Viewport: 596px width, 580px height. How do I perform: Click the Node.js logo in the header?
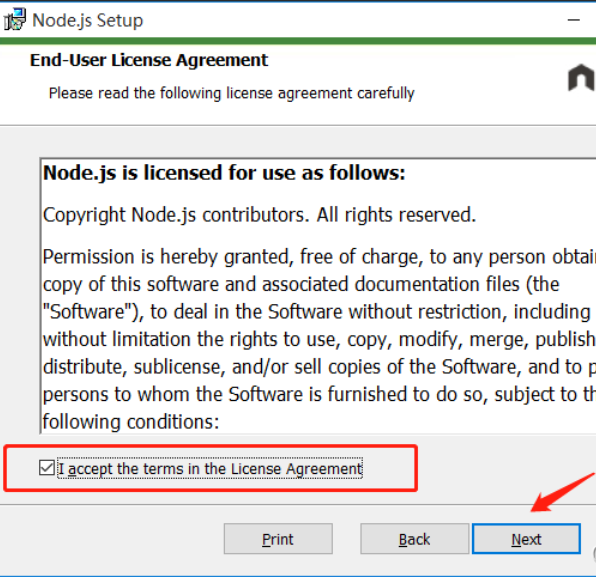[582, 78]
